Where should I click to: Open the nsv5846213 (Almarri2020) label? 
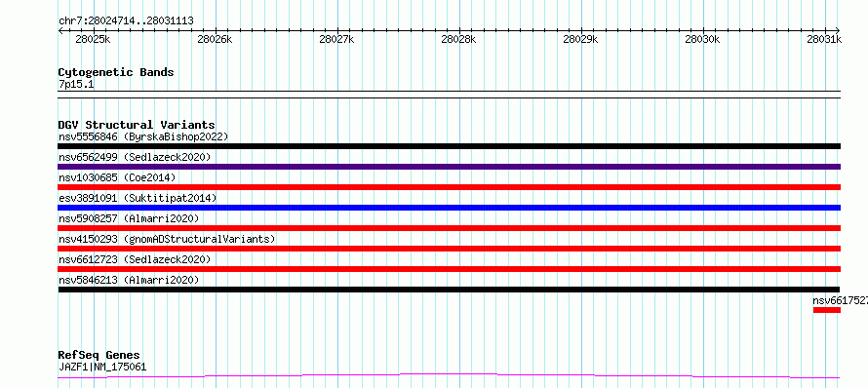coord(129,280)
